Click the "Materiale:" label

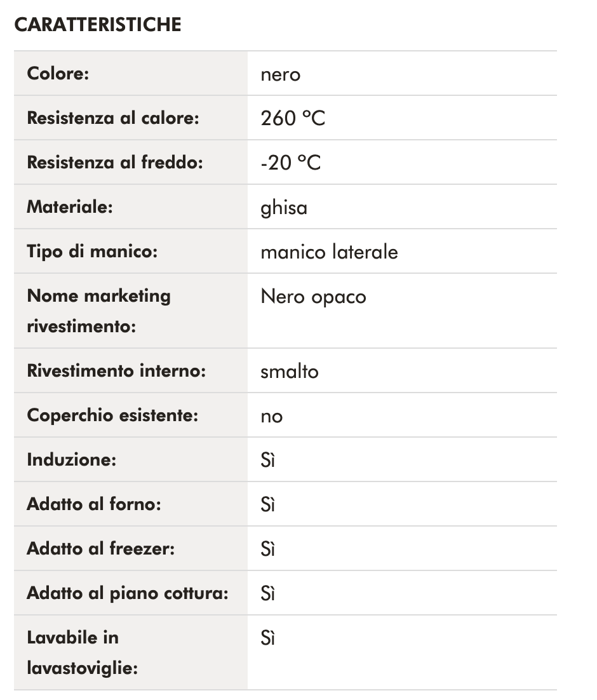coord(69,207)
